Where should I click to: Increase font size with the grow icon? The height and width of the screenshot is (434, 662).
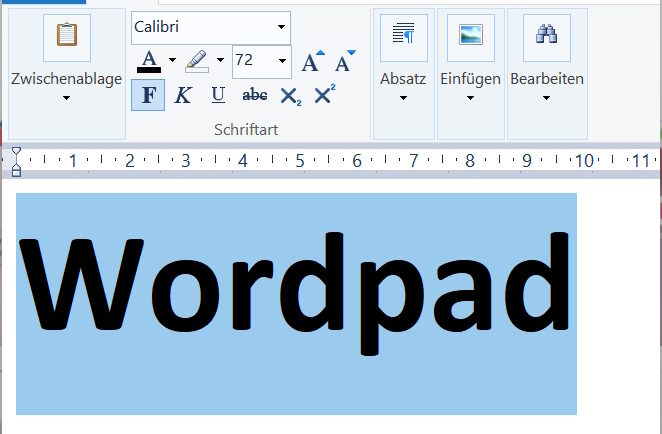coord(313,62)
